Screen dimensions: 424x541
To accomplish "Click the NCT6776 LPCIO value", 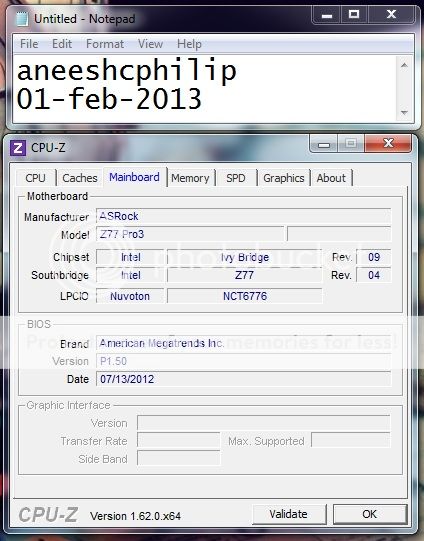I will click(x=245, y=296).
